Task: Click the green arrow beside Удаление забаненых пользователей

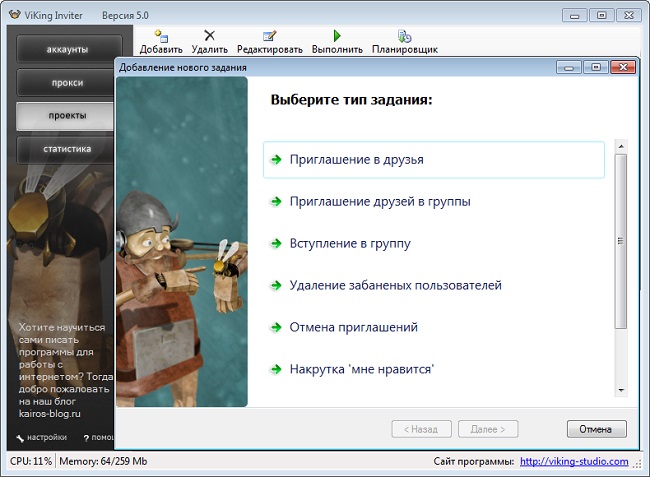Action: [x=276, y=285]
